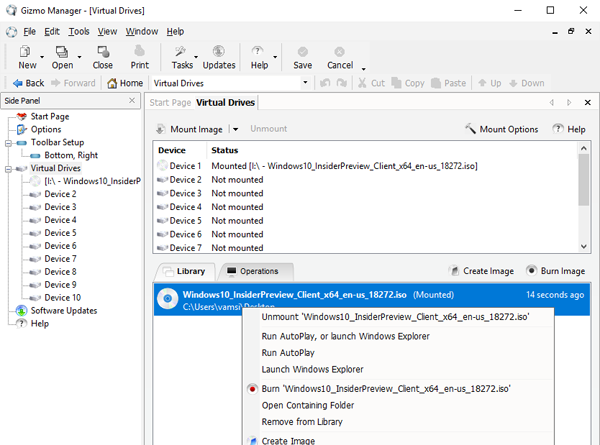Click the Open toolbar icon

(x=62, y=57)
